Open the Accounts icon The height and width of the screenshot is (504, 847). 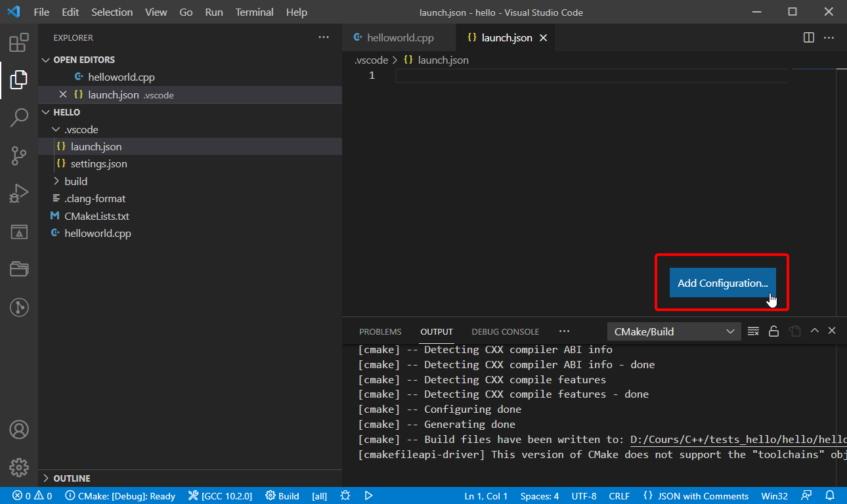click(x=18, y=430)
